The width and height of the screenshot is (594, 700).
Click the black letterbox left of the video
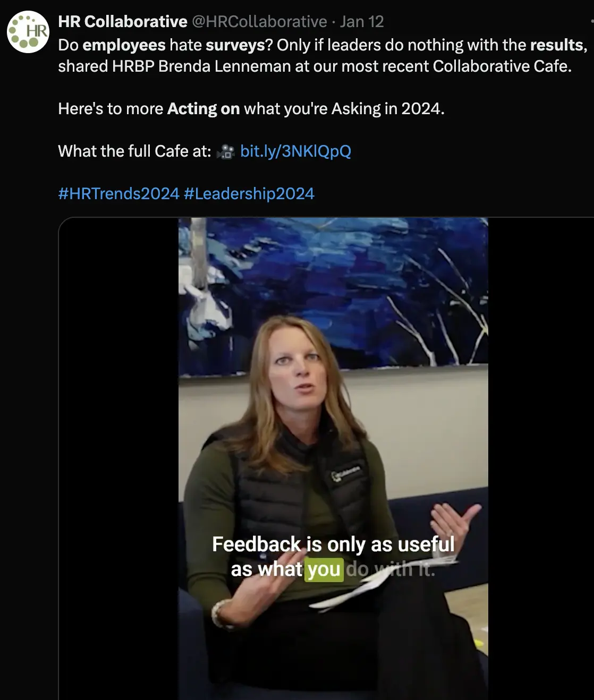tap(118, 458)
